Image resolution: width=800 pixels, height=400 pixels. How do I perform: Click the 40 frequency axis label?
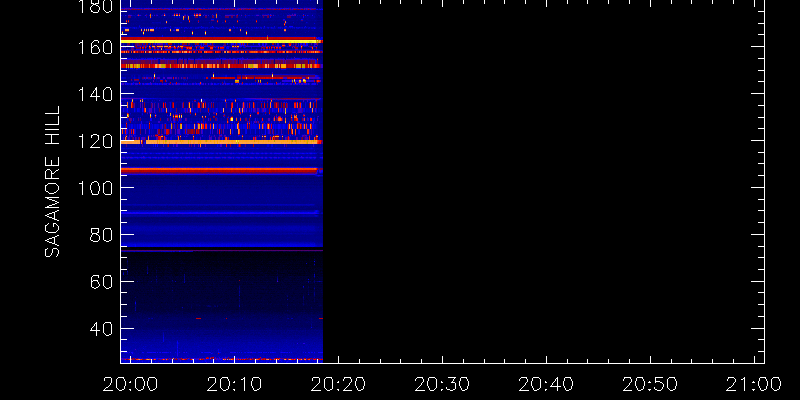101,329
